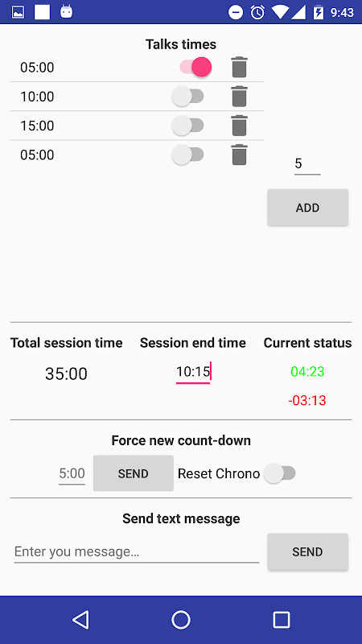Image resolution: width=362 pixels, height=644 pixels.
Task: Focus the Enter you message text field
Action: [137, 551]
